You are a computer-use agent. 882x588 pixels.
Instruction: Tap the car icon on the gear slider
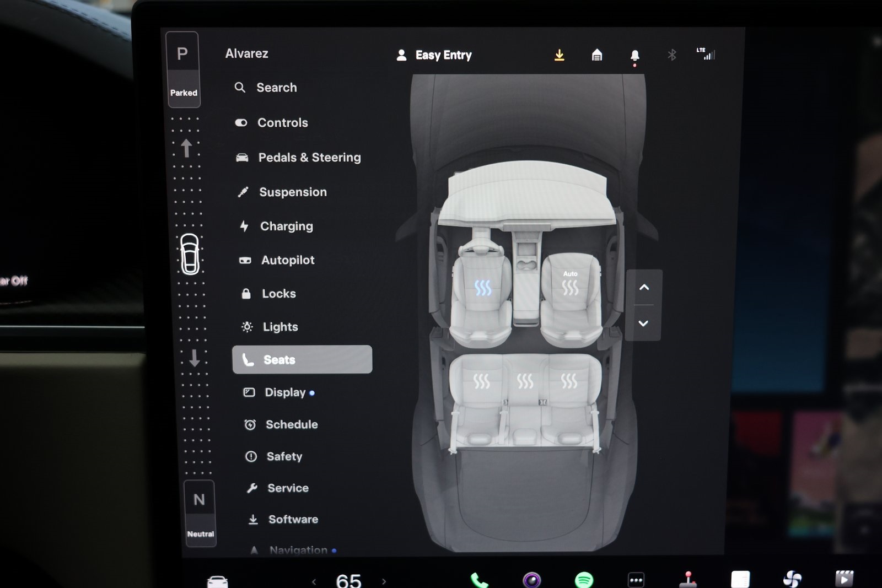pyautogui.click(x=190, y=254)
